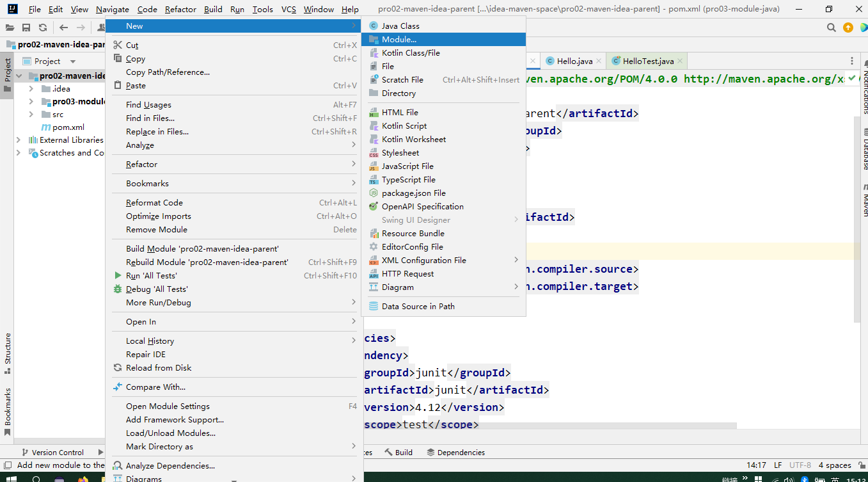Image resolution: width=868 pixels, height=482 pixels.
Task: Open the editor tabs three-dot options icon
Action: click(x=852, y=61)
